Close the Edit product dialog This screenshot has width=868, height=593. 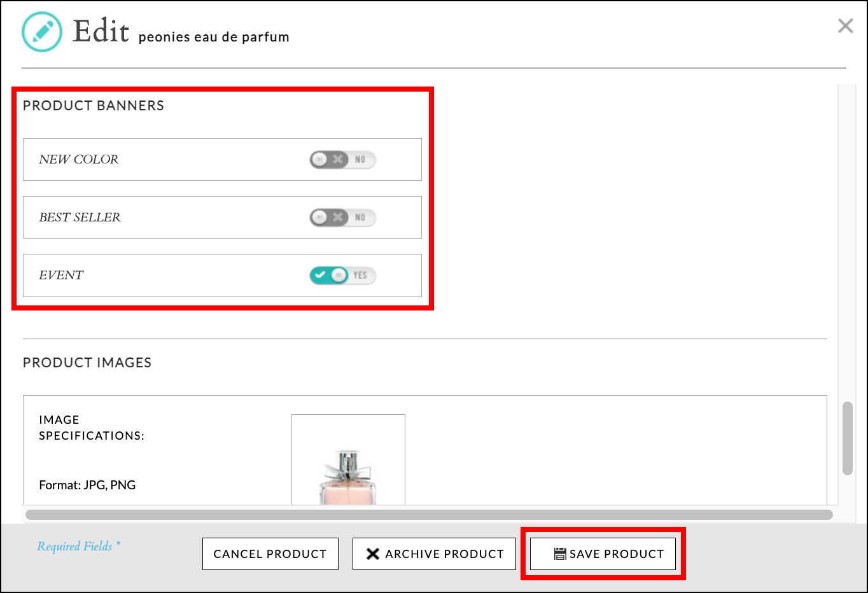845,25
